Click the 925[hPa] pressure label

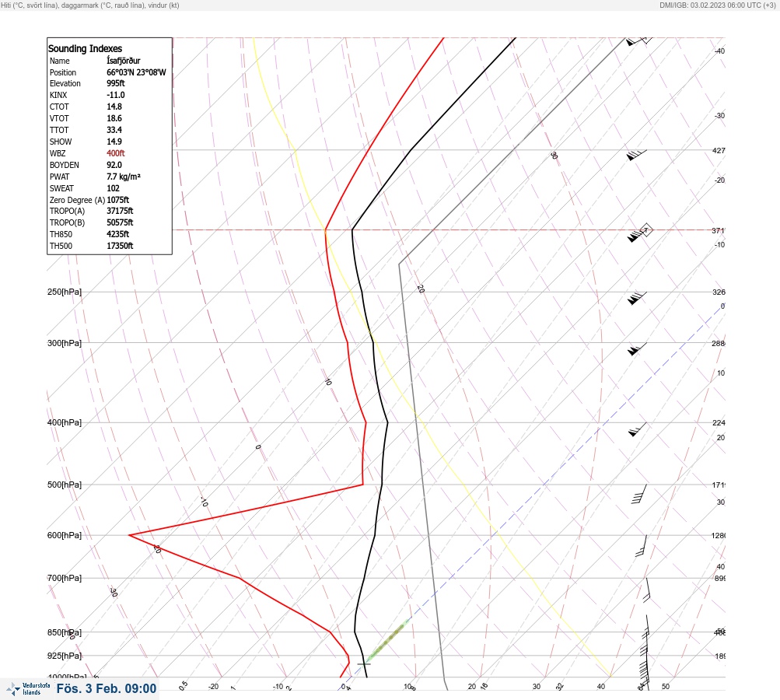click(65, 656)
